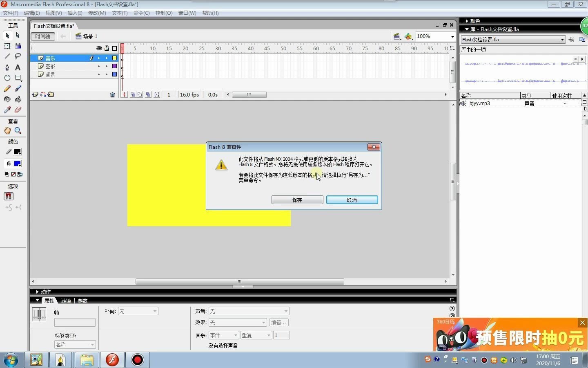Toggle onion skin in timeline
588x368 pixels.
(x=133, y=94)
